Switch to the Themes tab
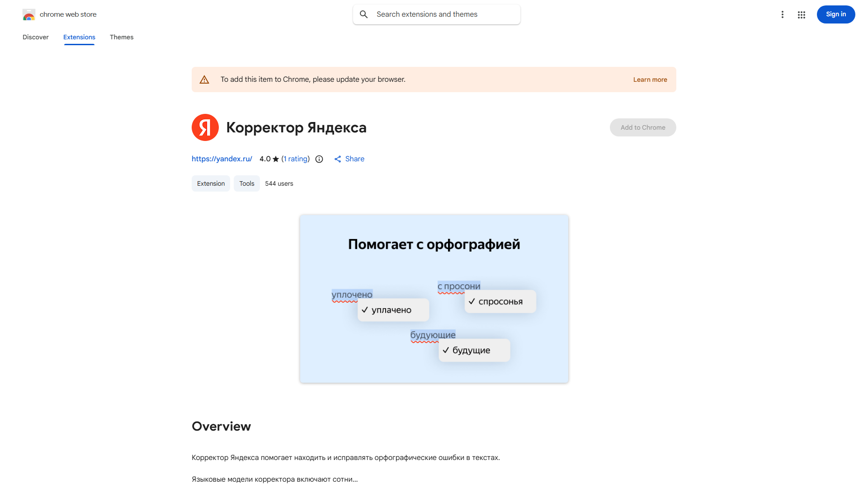 coord(121,37)
